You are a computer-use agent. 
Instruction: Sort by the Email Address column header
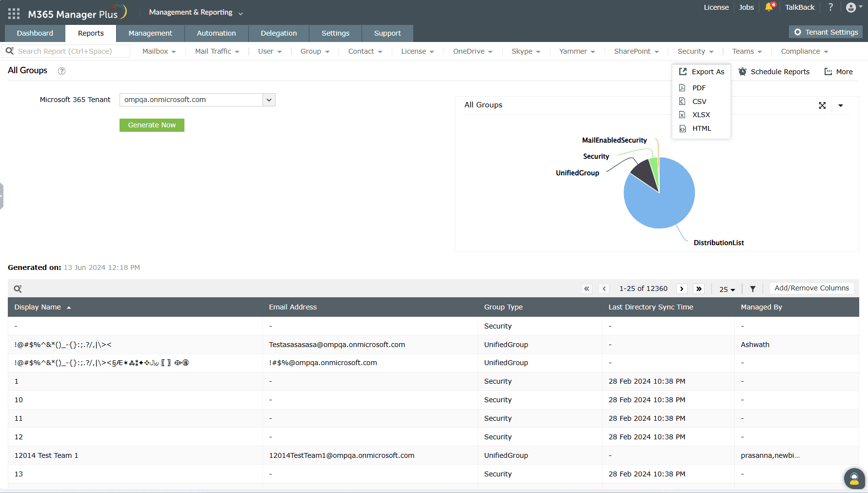[293, 307]
